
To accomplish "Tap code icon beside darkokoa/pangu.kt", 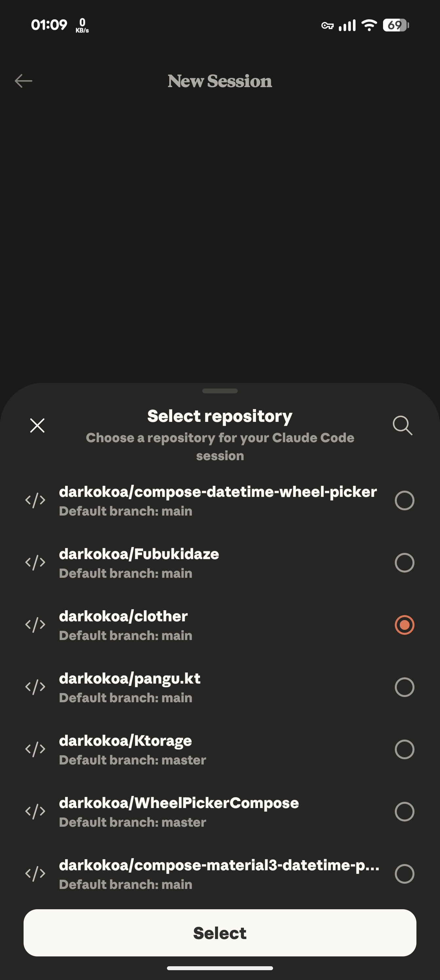I will (35, 687).
